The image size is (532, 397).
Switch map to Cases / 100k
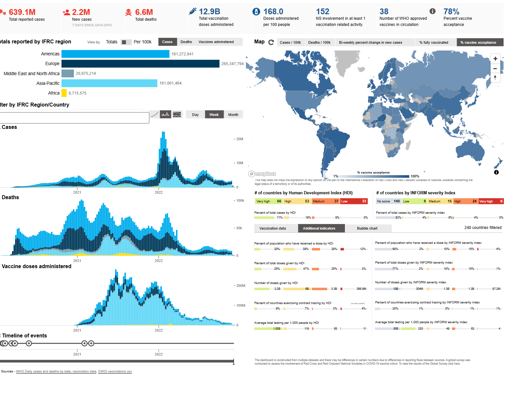point(290,42)
